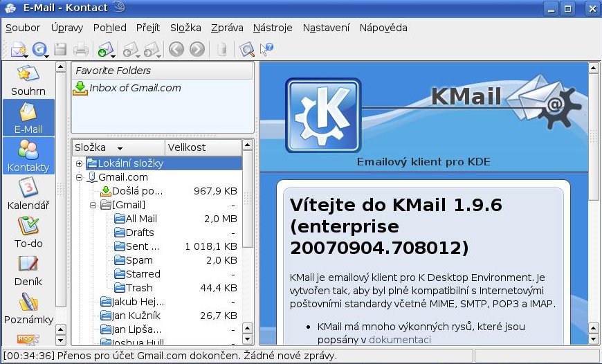Open window menu icon in title bar
This screenshot has height=364, width=602.
click(10, 8)
